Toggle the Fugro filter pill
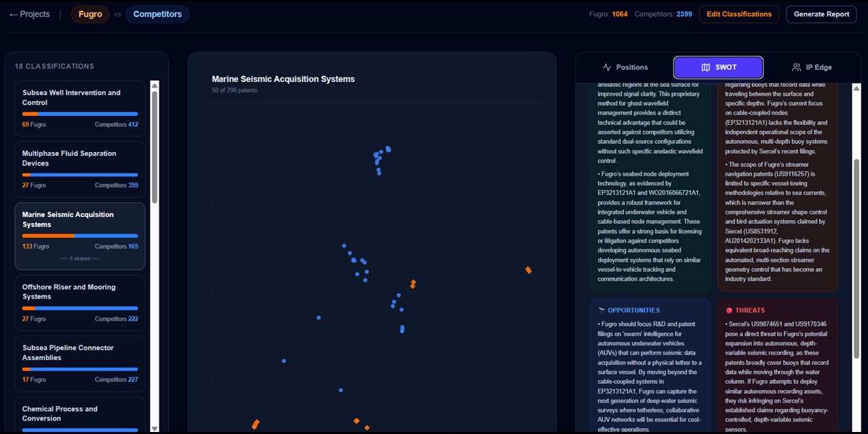The width and height of the screenshot is (868, 434). [90, 14]
